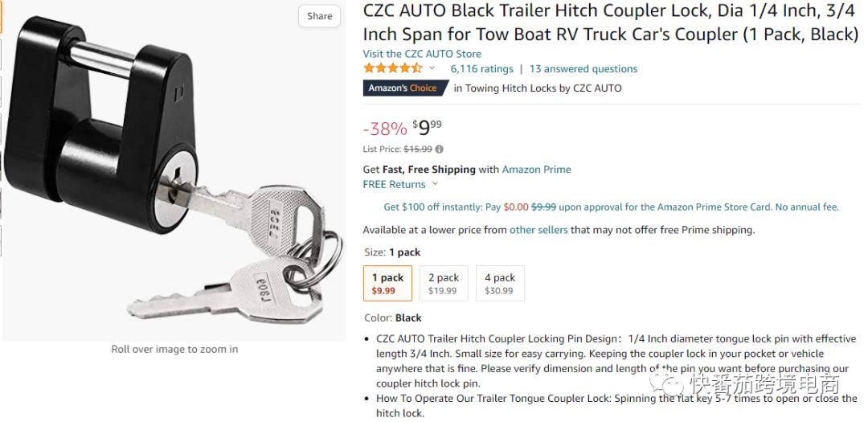
Task: Open the 6,116 ratings link
Action: (481, 69)
